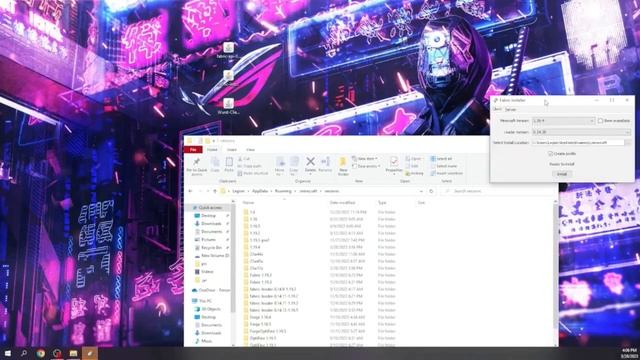Switch to the Home ribbon tab
Viewport: 640px width, 360px height.
click(x=212, y=150)
